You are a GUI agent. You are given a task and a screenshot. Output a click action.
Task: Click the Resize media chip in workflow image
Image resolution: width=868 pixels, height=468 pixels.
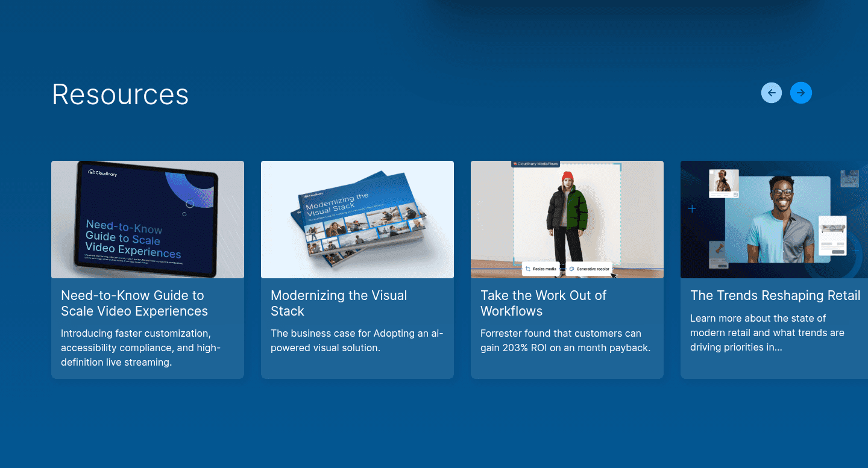pyautogui.click(x=541, y=269)
